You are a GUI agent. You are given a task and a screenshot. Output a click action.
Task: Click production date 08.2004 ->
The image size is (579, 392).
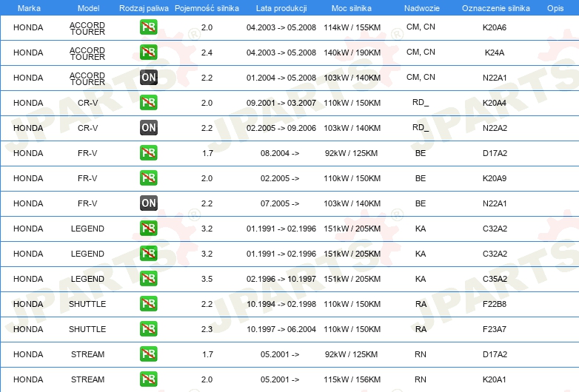(280, 153)
